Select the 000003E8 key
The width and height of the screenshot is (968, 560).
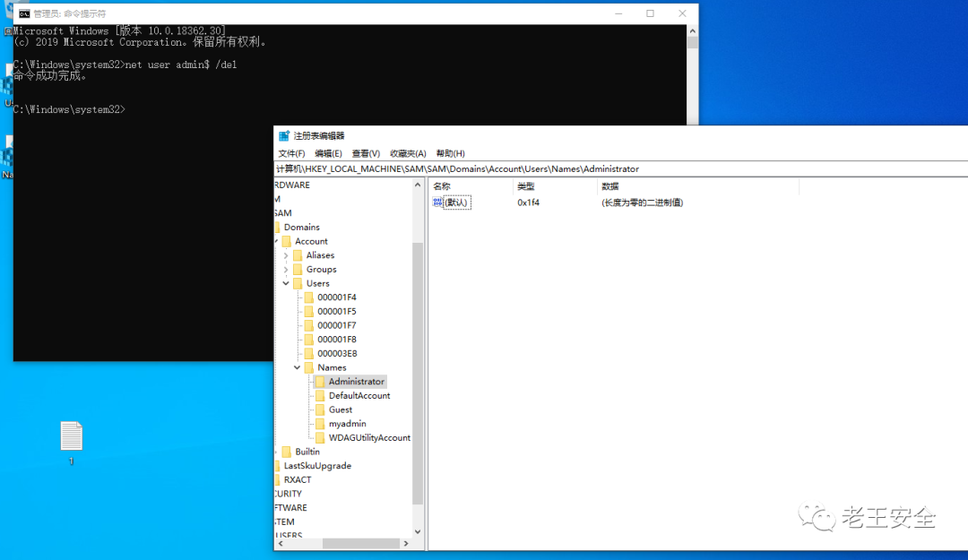click(x=337, y=354)
